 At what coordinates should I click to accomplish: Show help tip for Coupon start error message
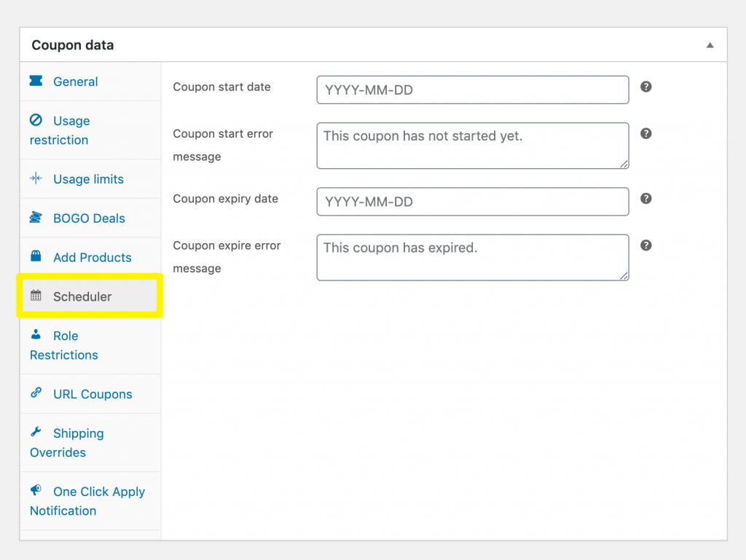click(645, 133)
